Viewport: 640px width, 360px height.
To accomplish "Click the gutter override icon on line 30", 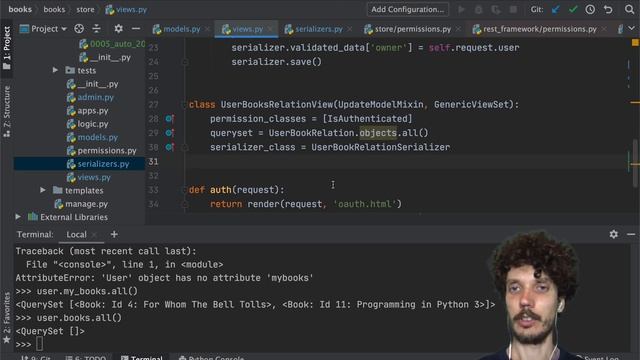I will [x=170, y=147].
